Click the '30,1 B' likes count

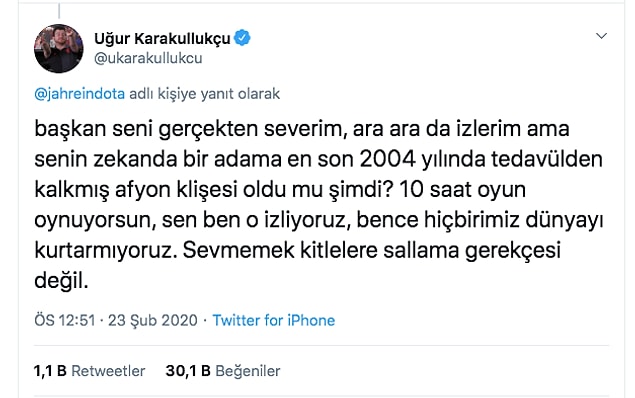[188, 371]
